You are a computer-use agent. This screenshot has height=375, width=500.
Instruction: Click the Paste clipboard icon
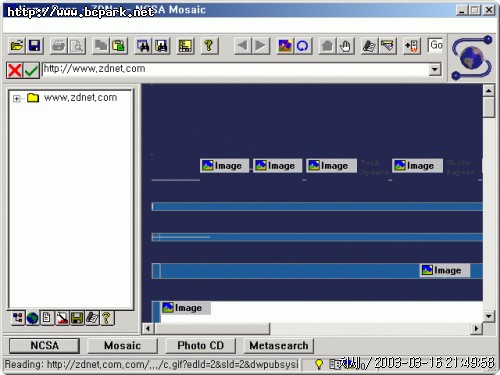pos(119,46)
